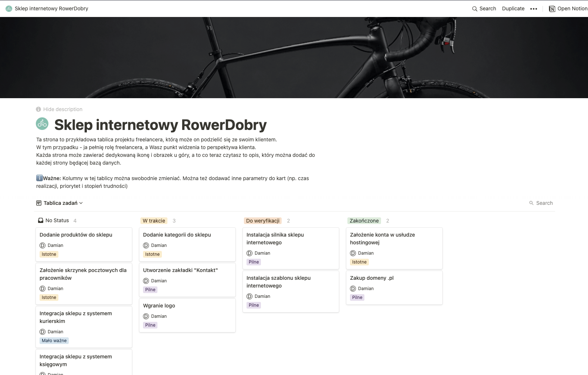Click the breadcrumb Sklep internetowy RowerDobry
This screenshot has height=375, width=588.
[51, 8]
